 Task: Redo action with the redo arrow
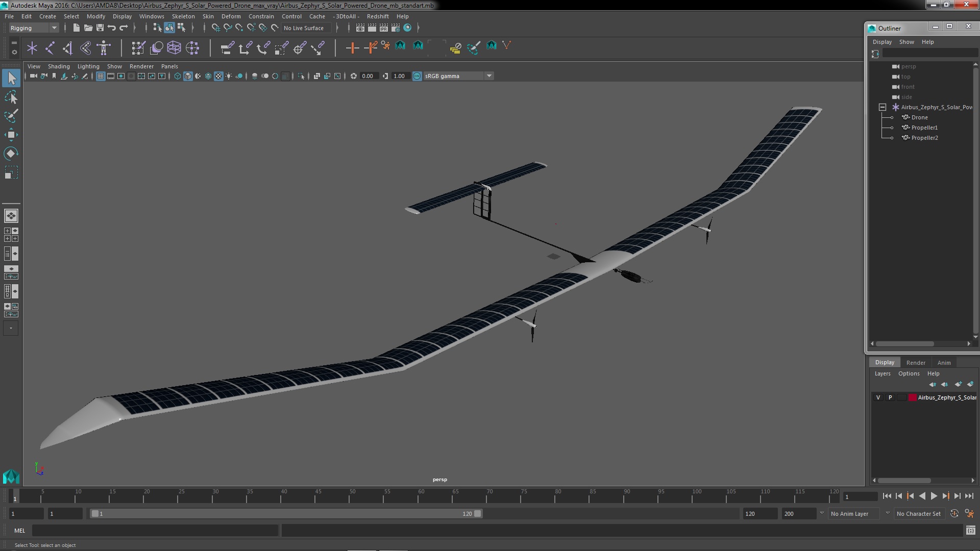pos(124,28)
